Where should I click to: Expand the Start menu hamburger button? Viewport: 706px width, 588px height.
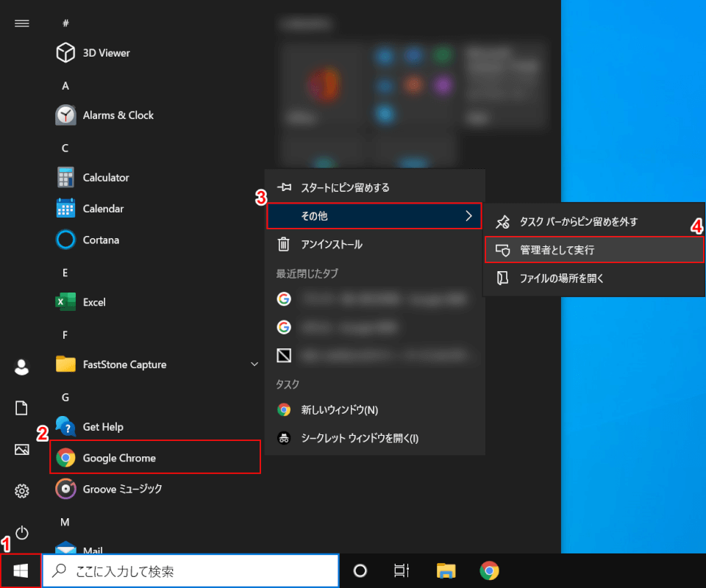pos(21,23)
